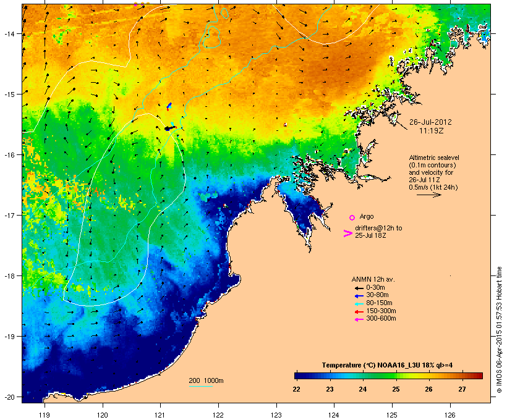The height and width of the screenshot is (420, 507).
Task: Click the 'Altimetric sealevel' text
Action: (434, 157)
